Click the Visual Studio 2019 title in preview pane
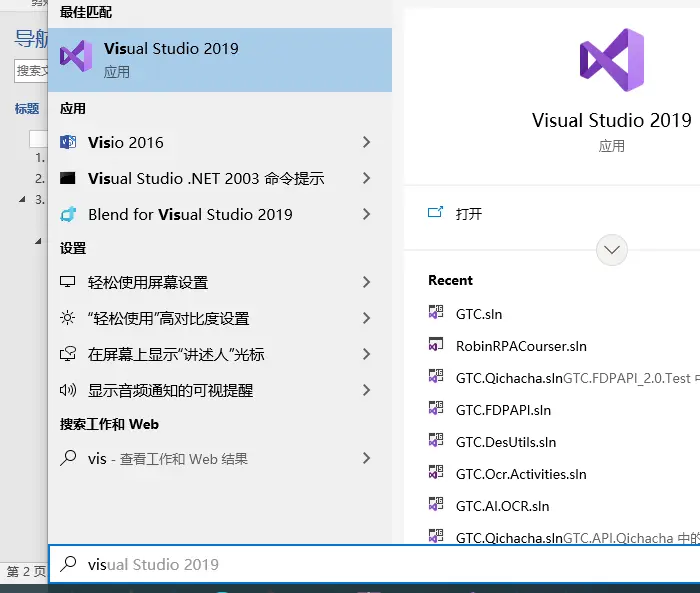 (612, 121)
